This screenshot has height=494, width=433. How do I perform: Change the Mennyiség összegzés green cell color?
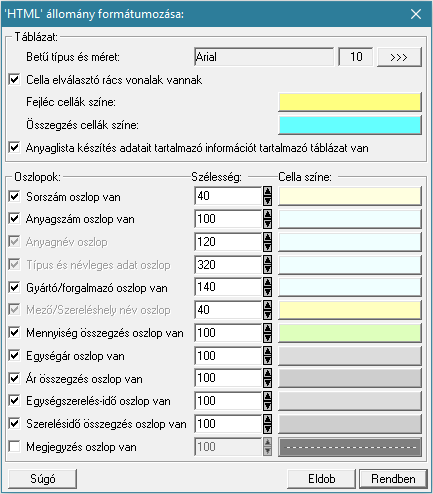[x=350, y=333]
